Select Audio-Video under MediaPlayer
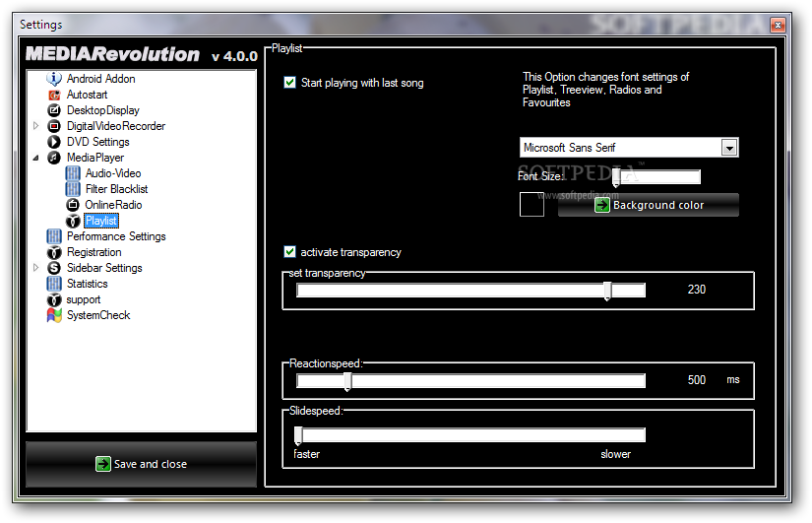Image resolution: width=812 pixels, height=523 pixels. (113, 173)
